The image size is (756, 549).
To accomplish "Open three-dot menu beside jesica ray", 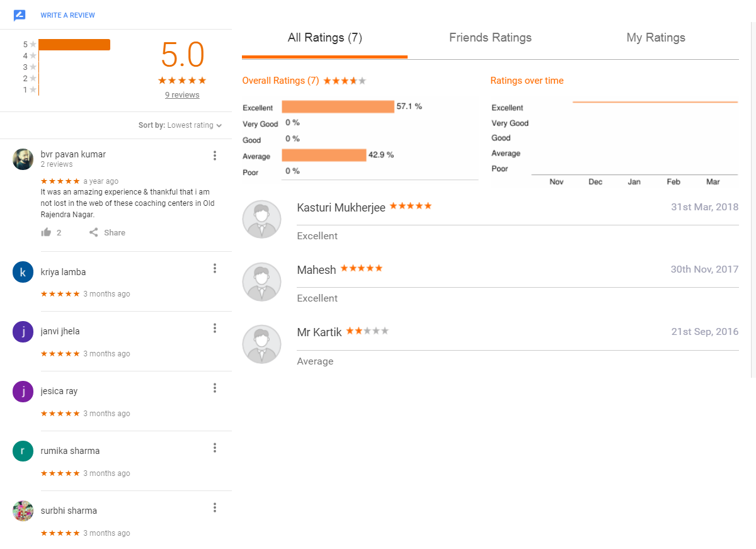I will coord(215,388).
